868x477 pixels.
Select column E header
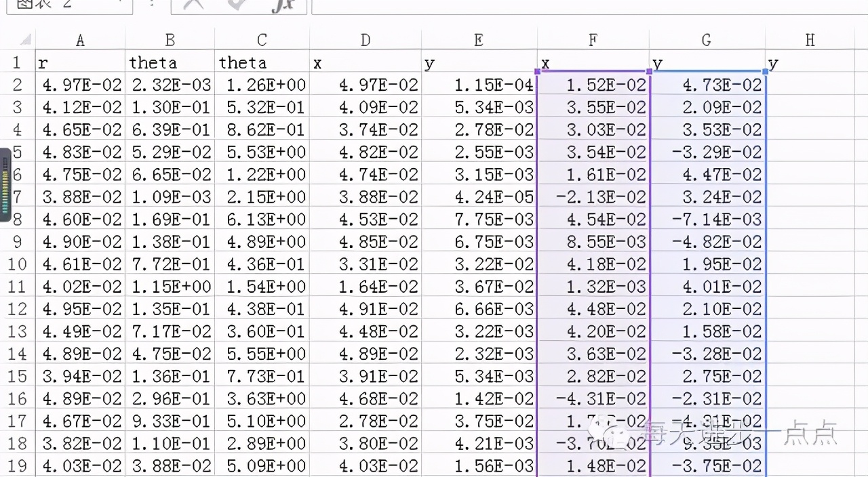479,40
